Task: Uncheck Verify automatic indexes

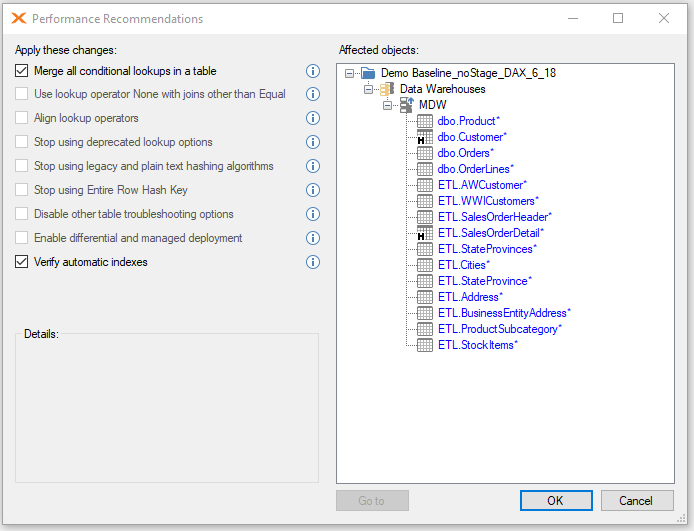Action: pos(22,262)
